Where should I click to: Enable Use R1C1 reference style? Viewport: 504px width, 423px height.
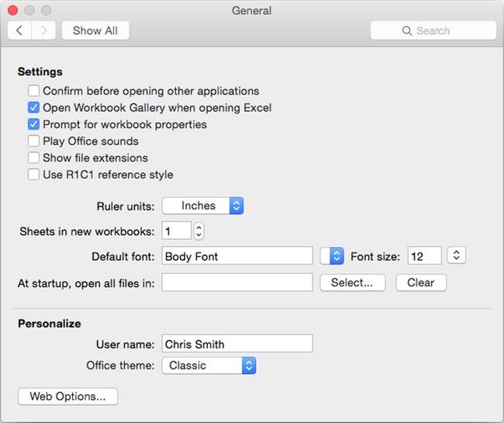pos(33,175)
